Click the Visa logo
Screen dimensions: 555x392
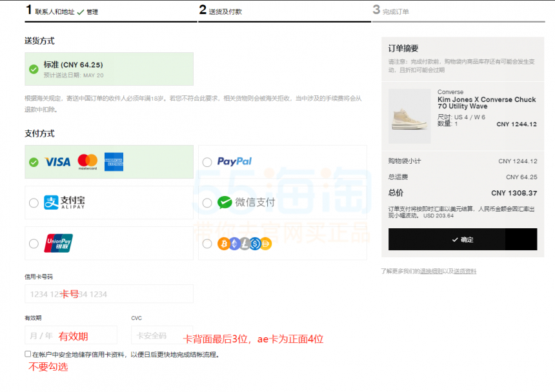coord(57,162)
